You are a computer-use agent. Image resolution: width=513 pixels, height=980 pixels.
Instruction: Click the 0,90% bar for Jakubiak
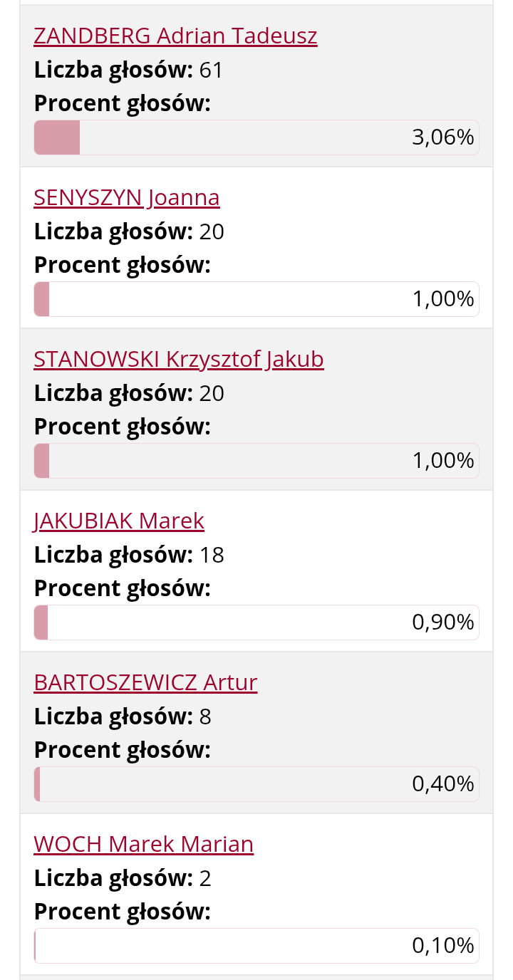[256, 622]
